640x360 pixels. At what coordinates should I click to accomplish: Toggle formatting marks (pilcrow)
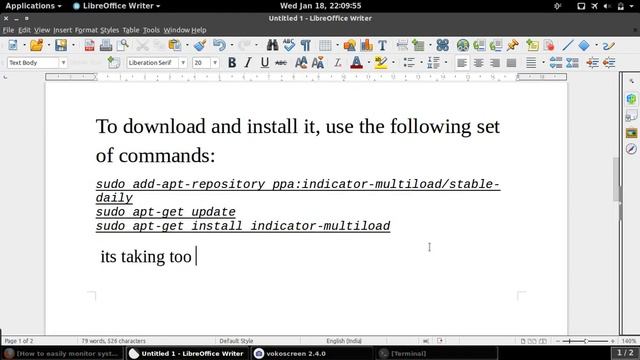pyautogui.click(x=305, y=45)
